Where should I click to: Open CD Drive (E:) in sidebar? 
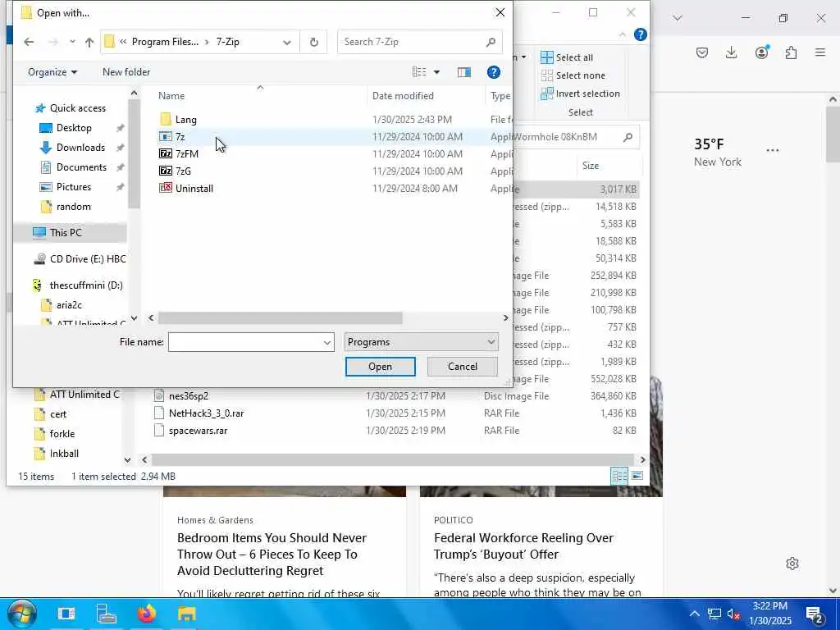pos(80,258)
